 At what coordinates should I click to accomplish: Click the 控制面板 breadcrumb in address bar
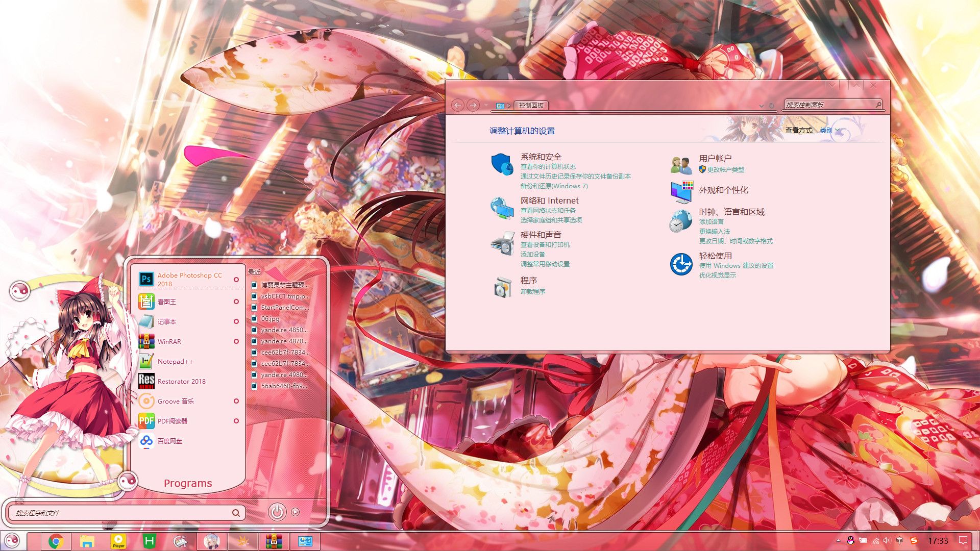531,106
